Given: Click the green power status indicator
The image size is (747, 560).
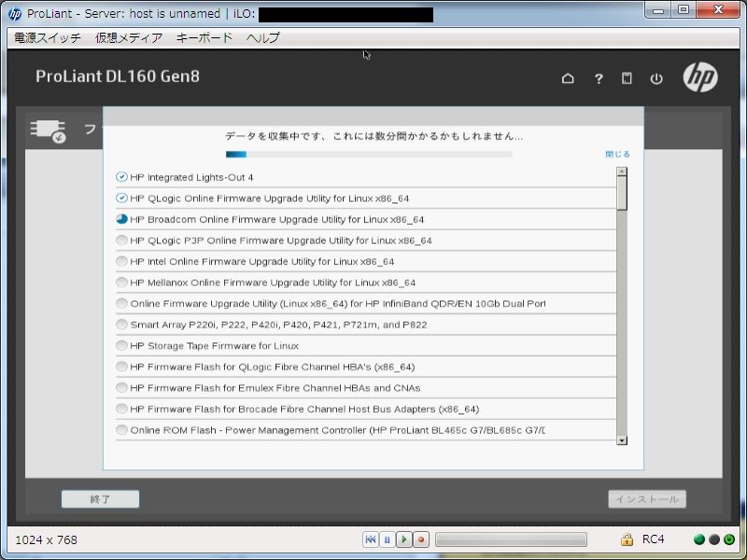Looking at the screenshot, I should (729, 539).
